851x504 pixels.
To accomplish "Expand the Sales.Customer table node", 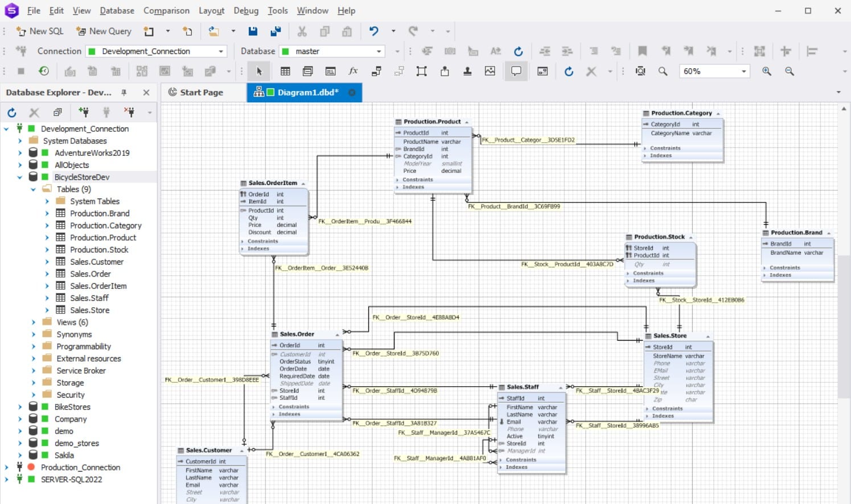I will click(47, 262).
